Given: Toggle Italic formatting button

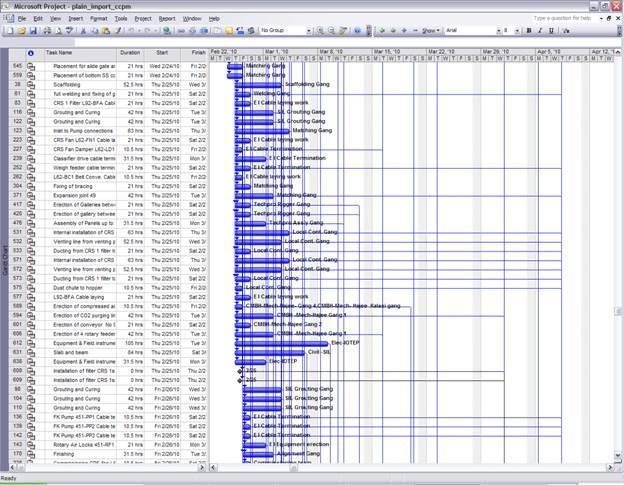Looking at the screenshot, I should point(541,31).
